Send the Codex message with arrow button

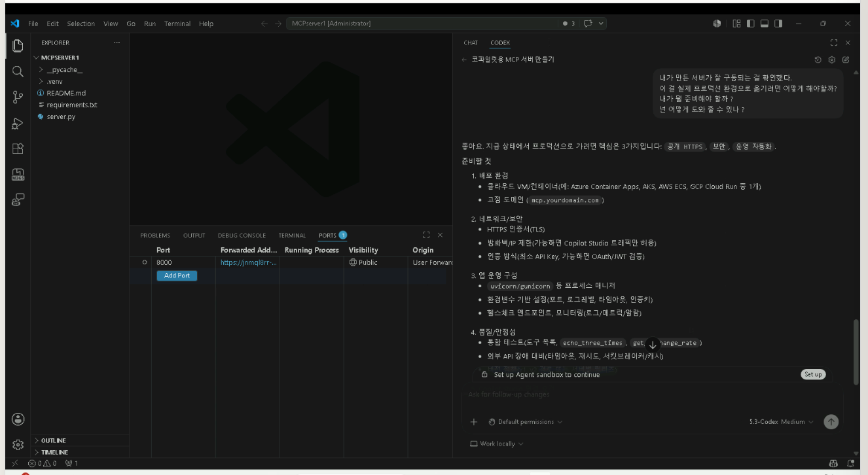tap(831, 422)
